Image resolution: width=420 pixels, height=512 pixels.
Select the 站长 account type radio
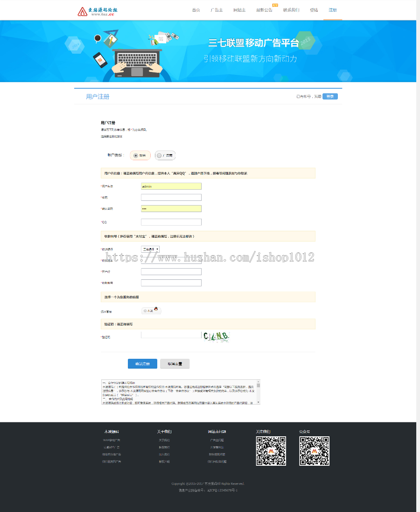pos(136,156)
